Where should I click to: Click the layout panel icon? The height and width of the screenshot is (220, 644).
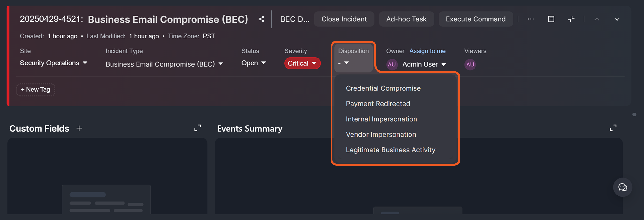tap(551, 19)
